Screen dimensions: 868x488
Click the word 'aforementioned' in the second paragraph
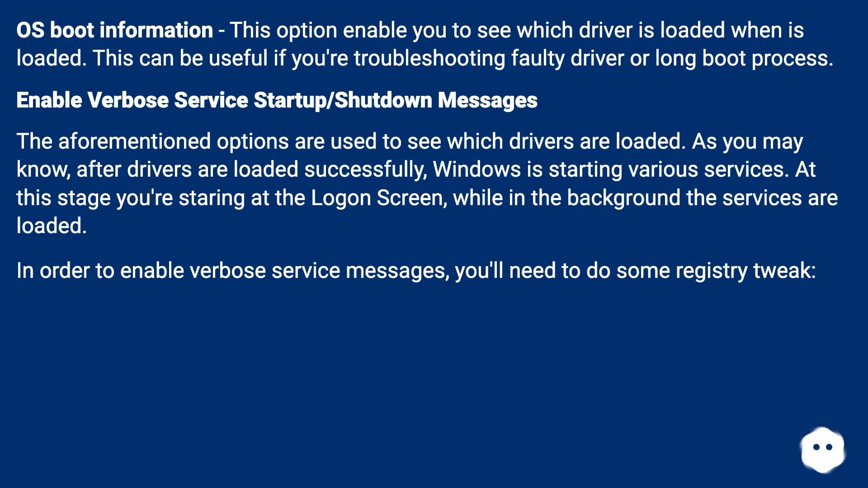[x=135, y=141]
